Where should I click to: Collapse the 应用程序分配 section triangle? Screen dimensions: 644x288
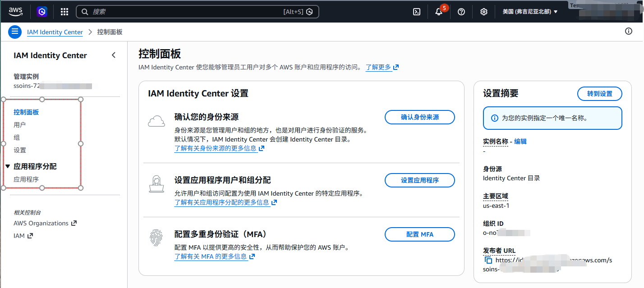[x=8, y=166]
